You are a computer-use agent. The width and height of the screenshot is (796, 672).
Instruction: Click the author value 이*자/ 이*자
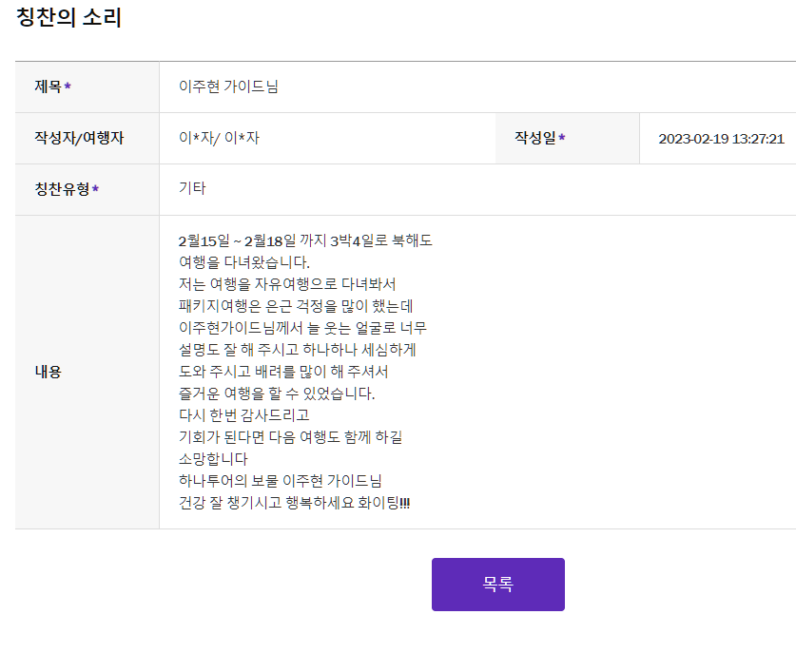pos(220,138)
